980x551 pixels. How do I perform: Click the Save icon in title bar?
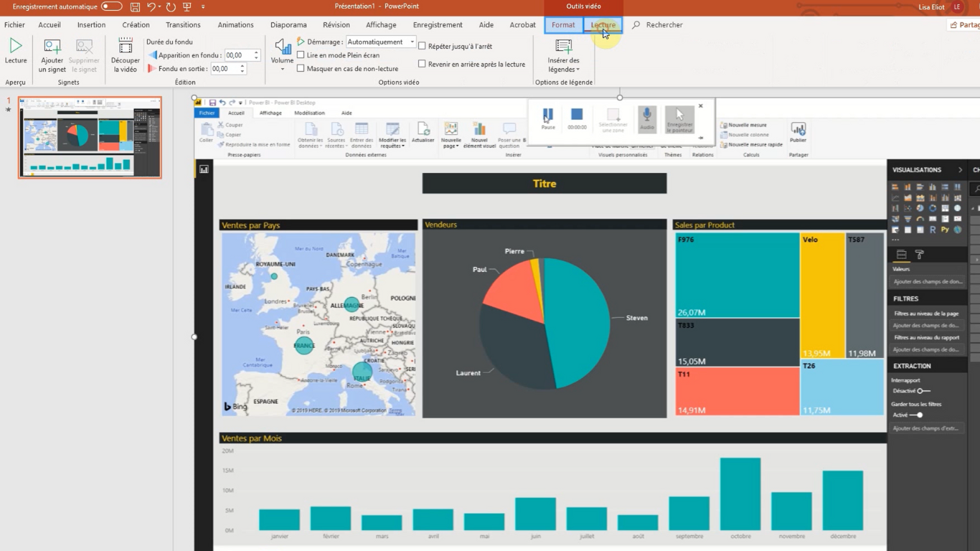(135, 6)
